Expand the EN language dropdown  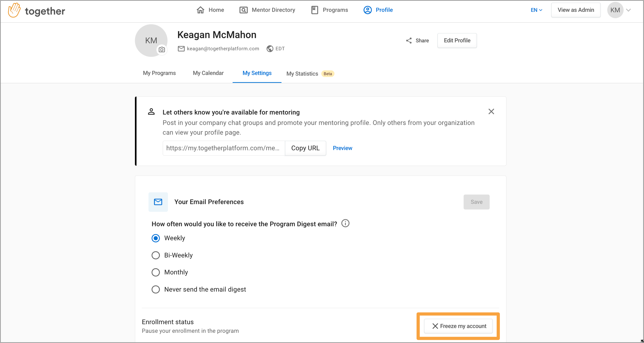[x=536, y=10]
